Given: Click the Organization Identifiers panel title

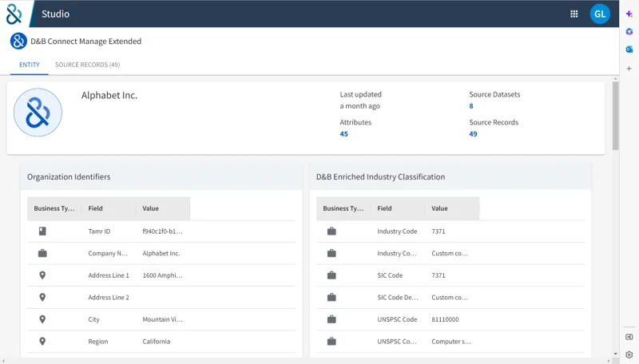Looking at the screenshot, I should [x=69, y=176].
